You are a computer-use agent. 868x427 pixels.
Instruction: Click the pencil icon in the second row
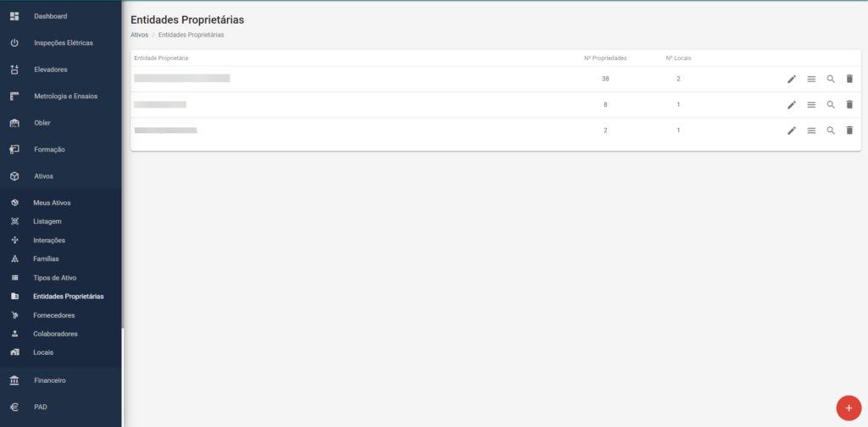(792, 104)
